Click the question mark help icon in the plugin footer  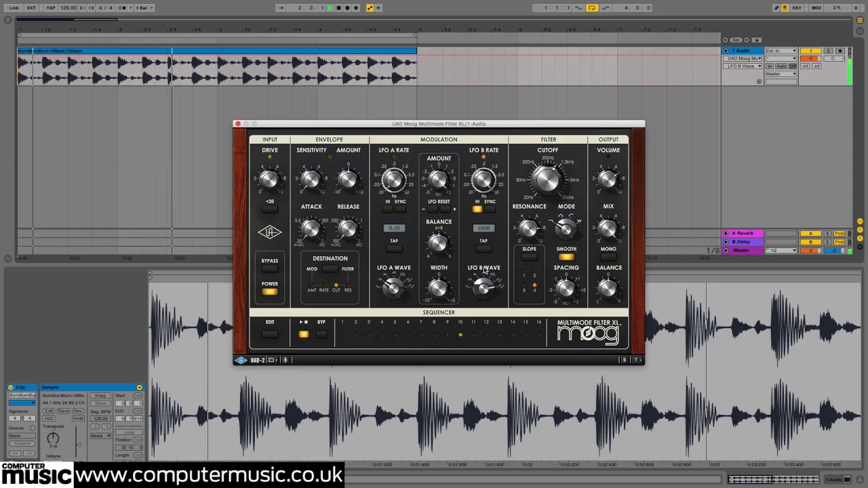(x=637, y=360)
